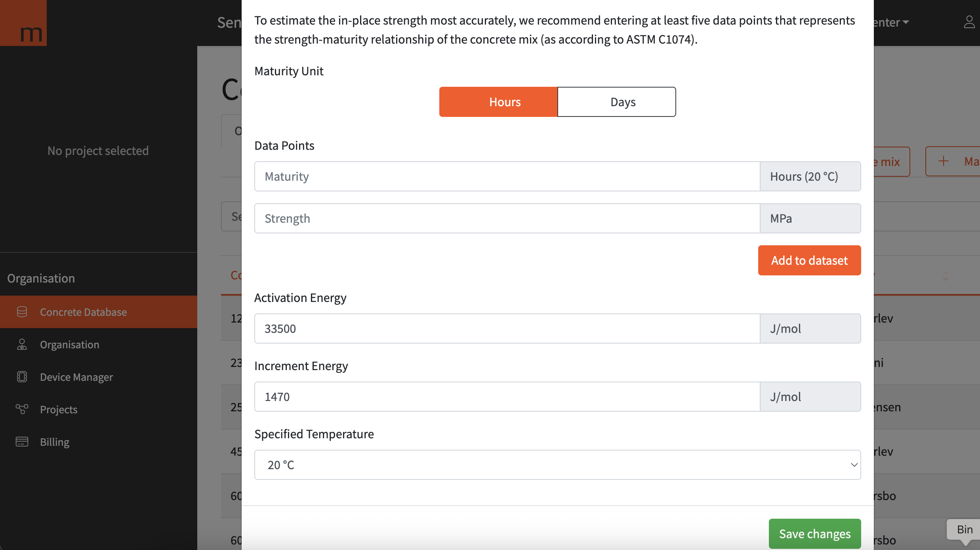This screenshot has height=550, width=980.
Task: Click the Activation Energy value field
Action: (507, 328)
